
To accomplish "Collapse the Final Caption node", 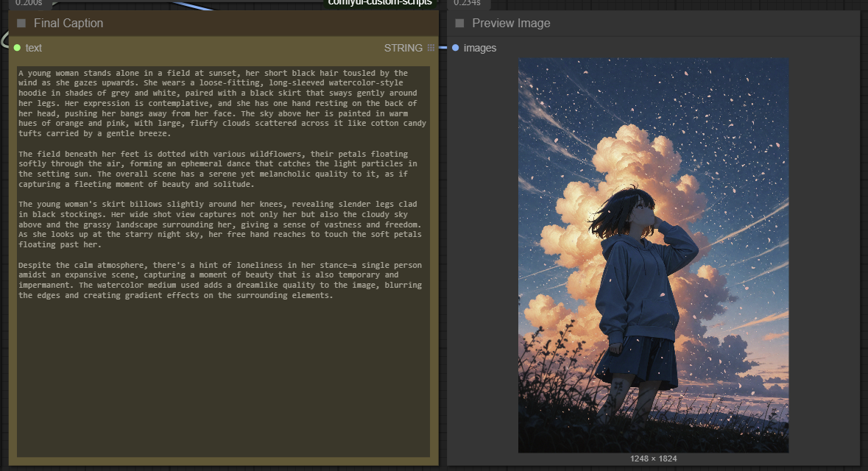I will click(21, 24).
